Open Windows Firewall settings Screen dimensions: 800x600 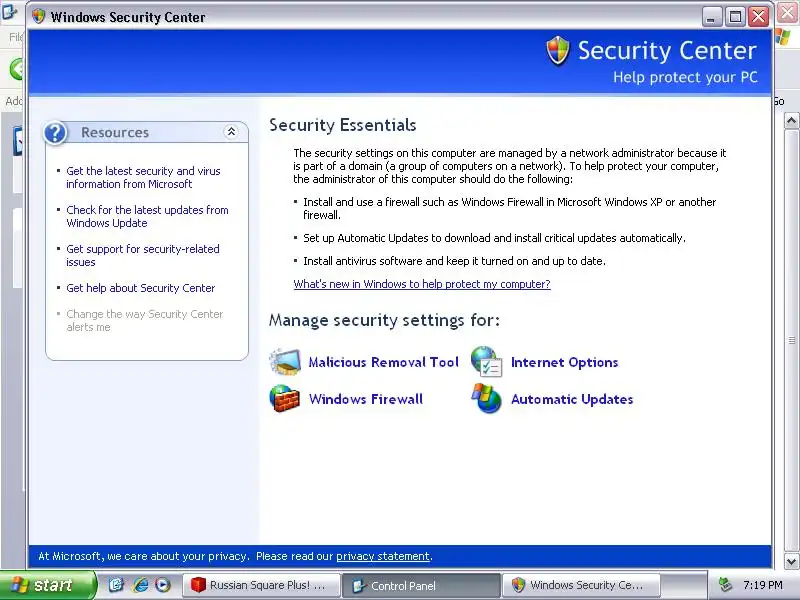(x=366, y=398)
